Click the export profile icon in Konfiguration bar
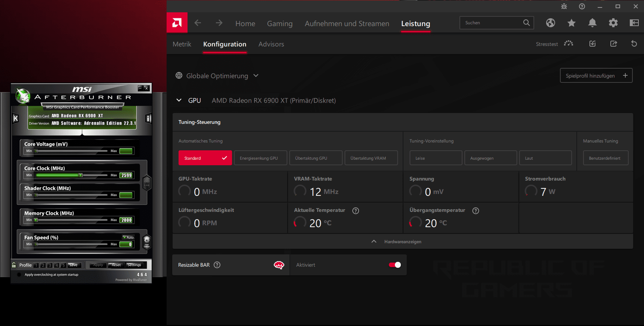644x326 pixels. 613,44
